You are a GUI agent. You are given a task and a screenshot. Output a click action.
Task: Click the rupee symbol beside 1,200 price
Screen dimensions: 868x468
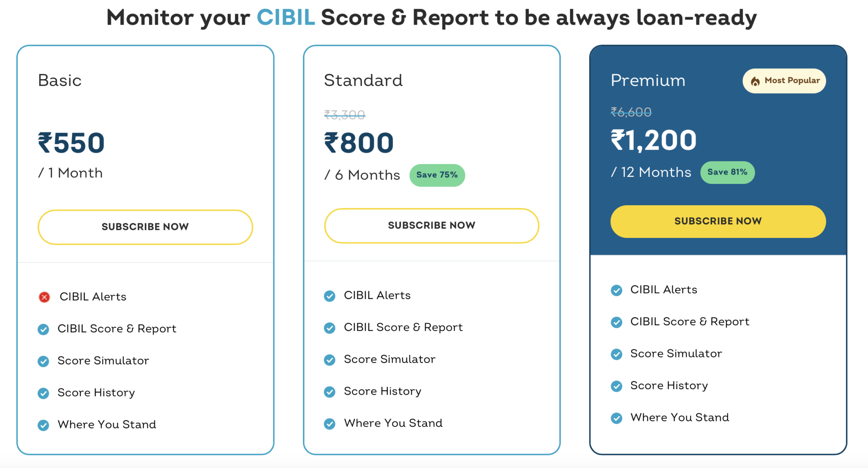click(618, 140)
